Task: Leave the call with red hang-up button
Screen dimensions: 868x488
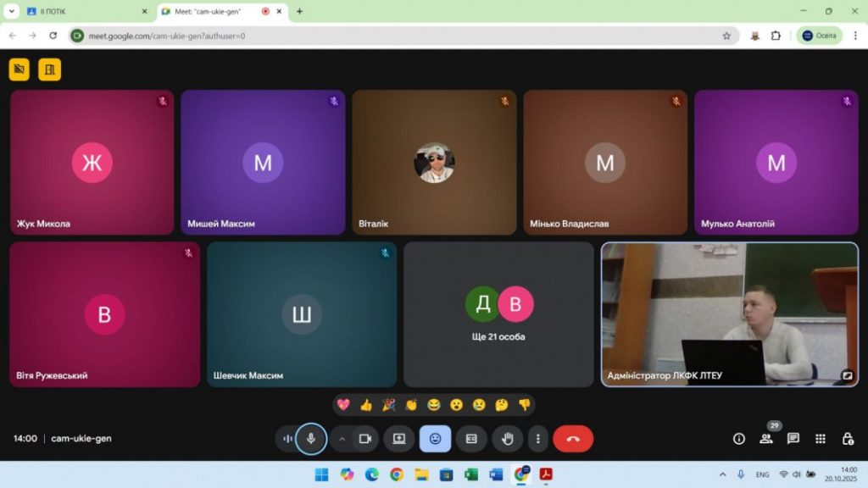Action: [x=573, y=439]
